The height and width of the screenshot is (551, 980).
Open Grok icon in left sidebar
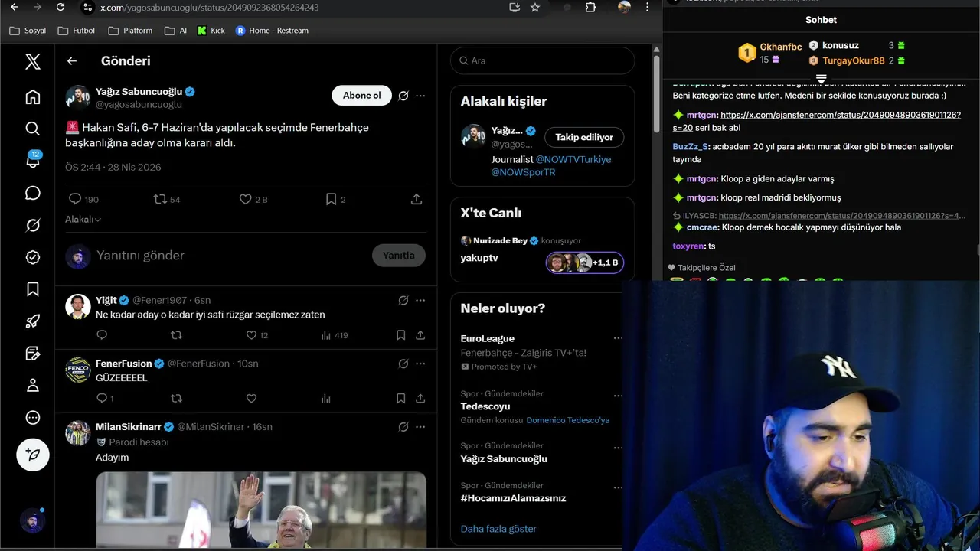click(32, 225)
